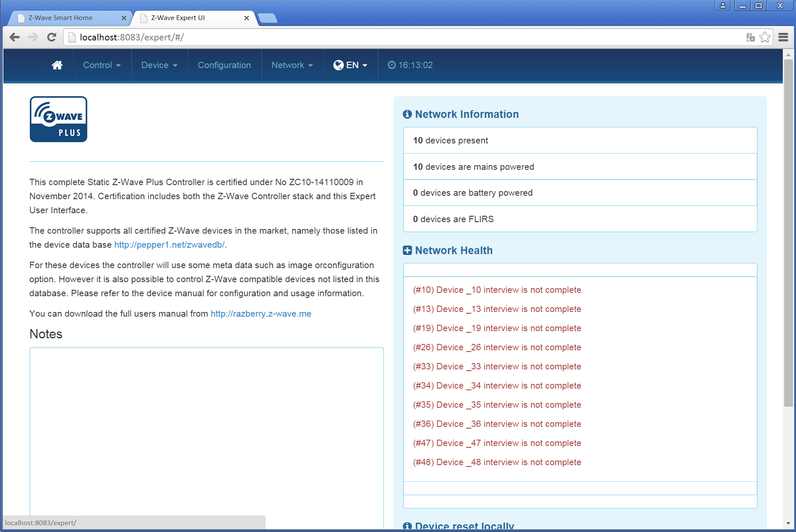Click the Network Information info icon
Screen dimensions: 796x532
click(x=407, y=114)
